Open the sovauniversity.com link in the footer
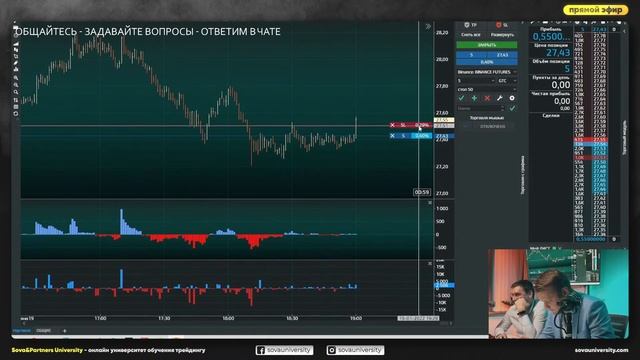The height and width of the screenshot is (360, 640). [601, 350]
